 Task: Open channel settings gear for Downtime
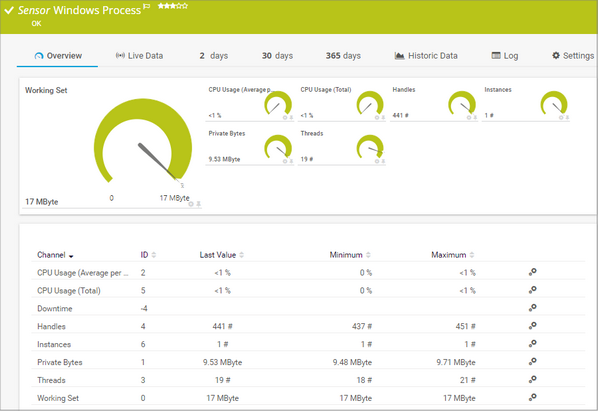pyautogui.click(x=532, y=308)
